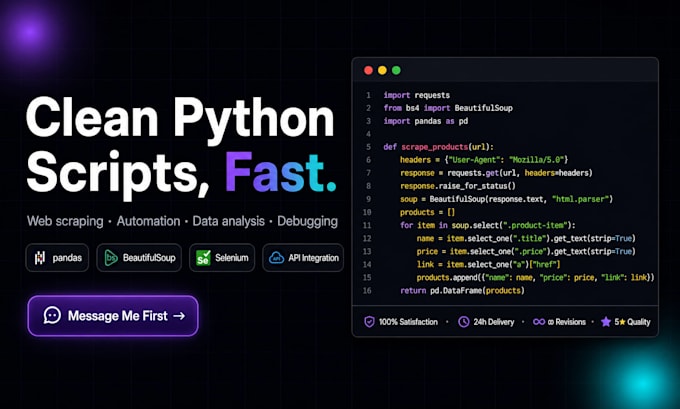Click code line 'import requests'
The width and height of the screenshot is (680, 409).
click(x=417, y=95)
